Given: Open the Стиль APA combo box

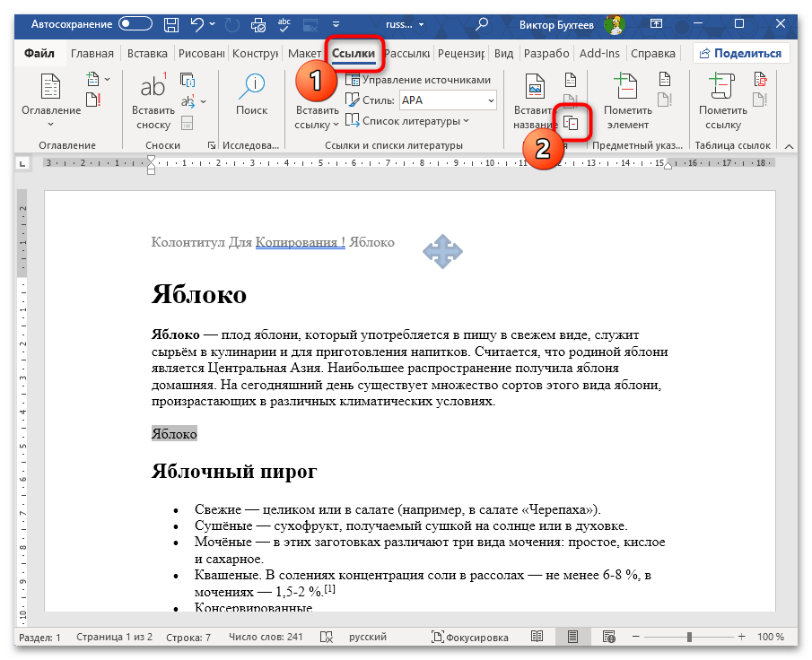Looking at the screenshot, I should pyautogui.click(x=448, y=100).
